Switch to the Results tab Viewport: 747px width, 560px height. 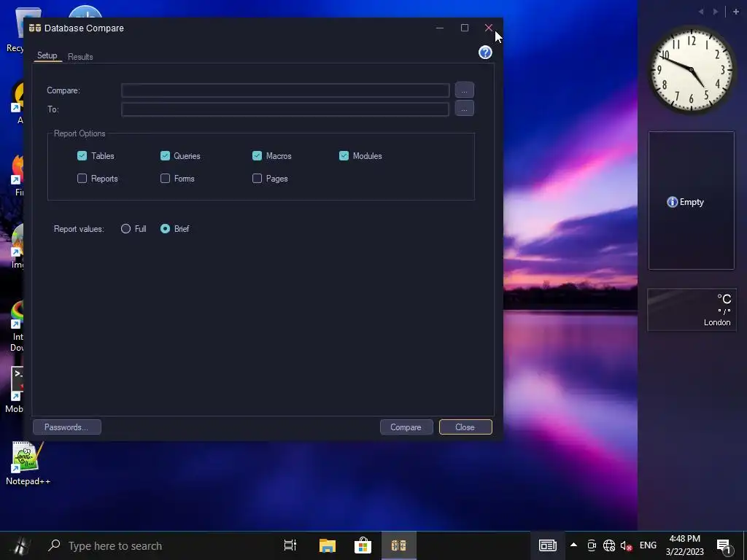point(80,57)
